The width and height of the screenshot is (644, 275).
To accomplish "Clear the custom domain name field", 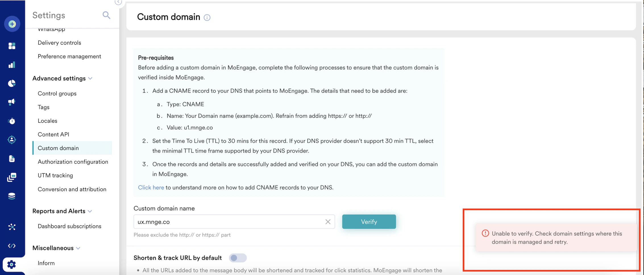I will [x=328, y=222].
